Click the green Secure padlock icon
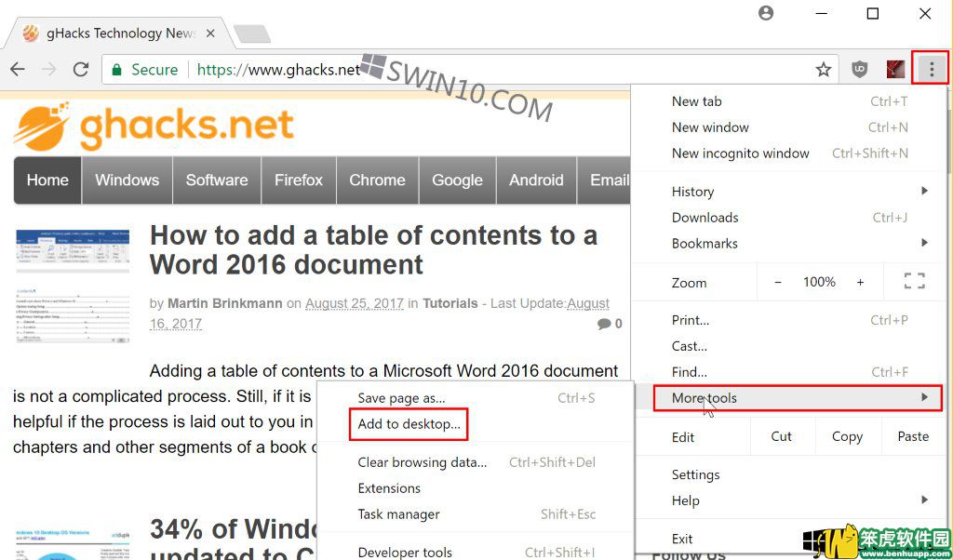Image resolution: width=953 pixels, height=560 pixels. [116, 69]
